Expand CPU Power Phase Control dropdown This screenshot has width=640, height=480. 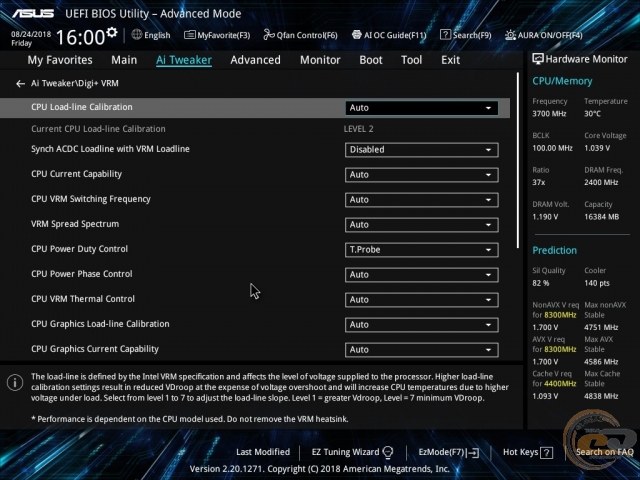(x=421, y=275)
